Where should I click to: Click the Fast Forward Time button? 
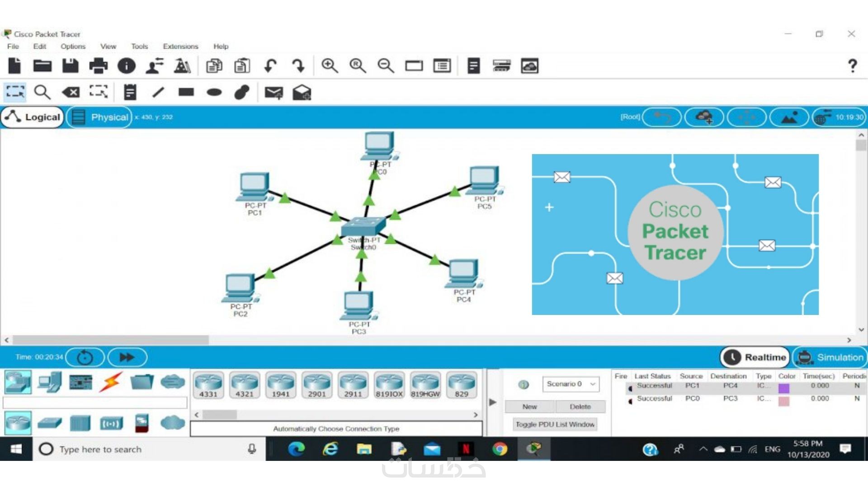(127, 357)
